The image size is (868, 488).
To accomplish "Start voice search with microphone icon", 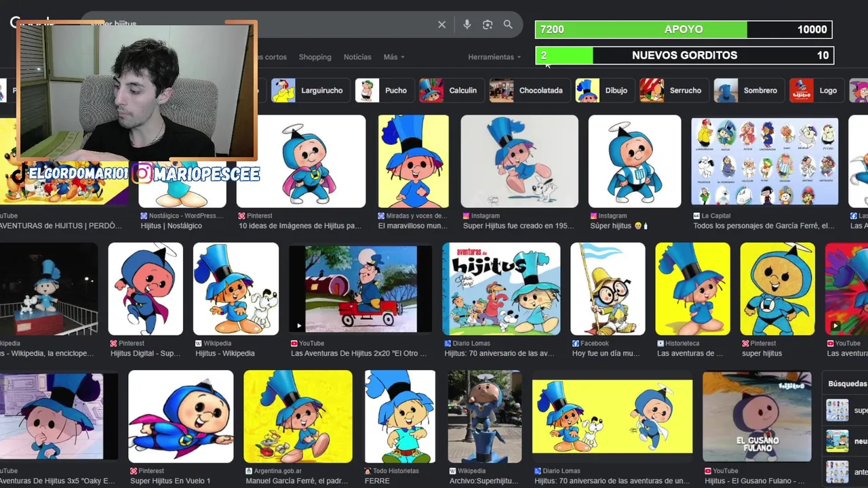I will [467, 24].
